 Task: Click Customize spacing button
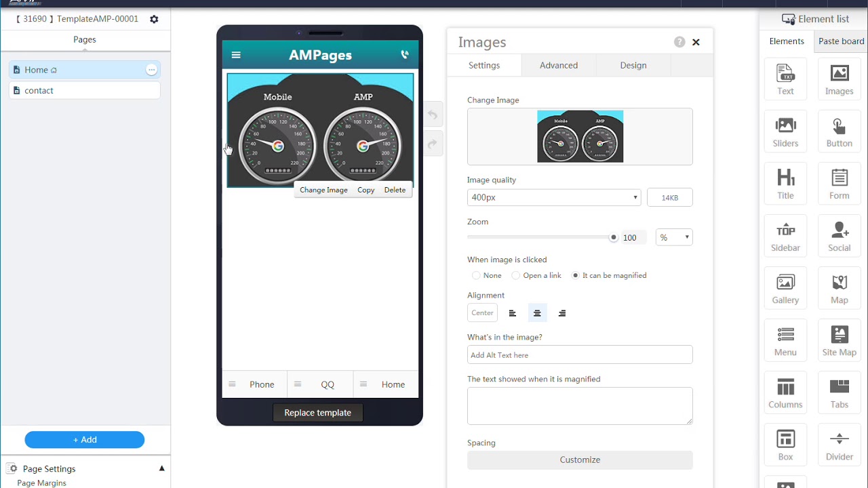(x=580, y=460)
